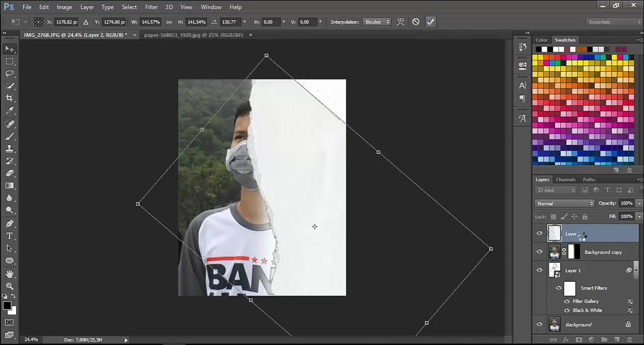Click the X position input field
Viewport: 644px width, 345px height.
tap(66, 22)
